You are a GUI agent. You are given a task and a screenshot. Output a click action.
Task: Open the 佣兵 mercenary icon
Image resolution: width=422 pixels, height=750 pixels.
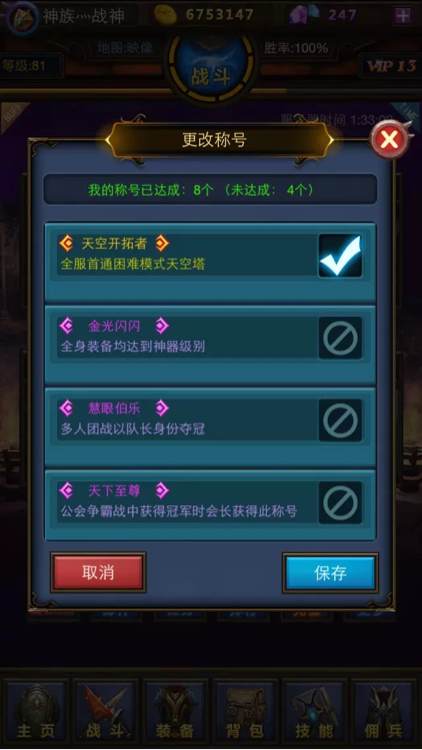tap(384, 712)
